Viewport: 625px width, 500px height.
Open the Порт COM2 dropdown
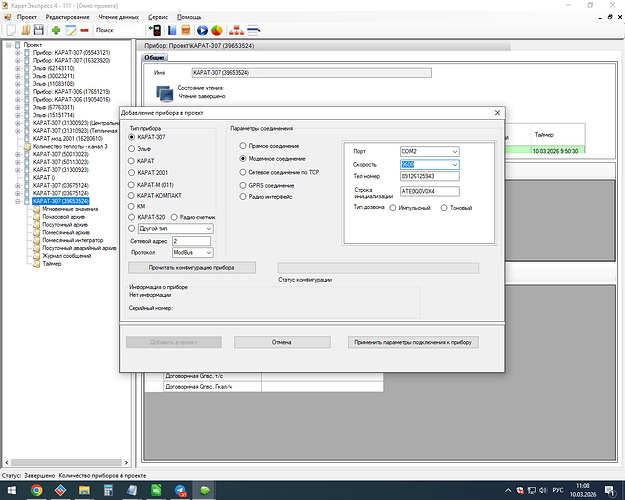[x=454, y=151]
